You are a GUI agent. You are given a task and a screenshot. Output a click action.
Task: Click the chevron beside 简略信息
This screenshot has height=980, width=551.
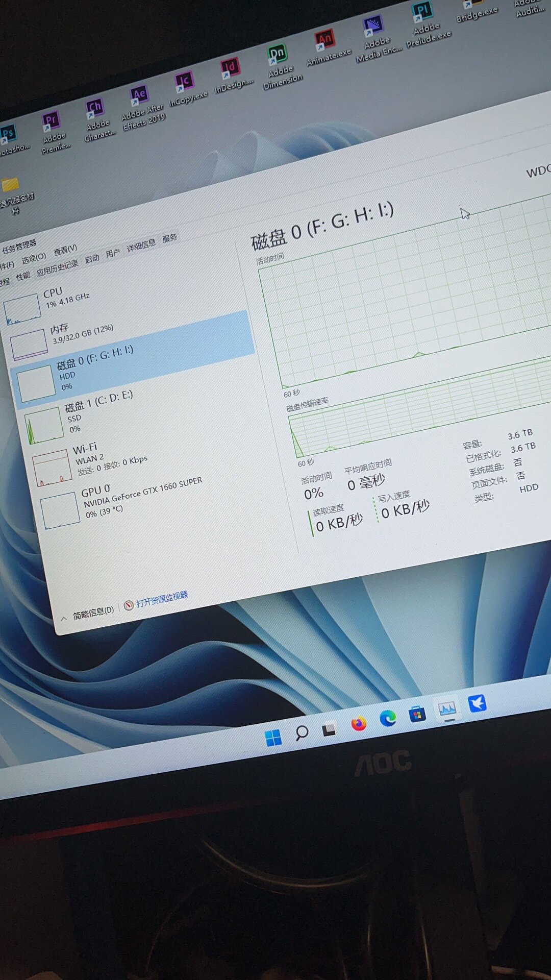(64, 619)
